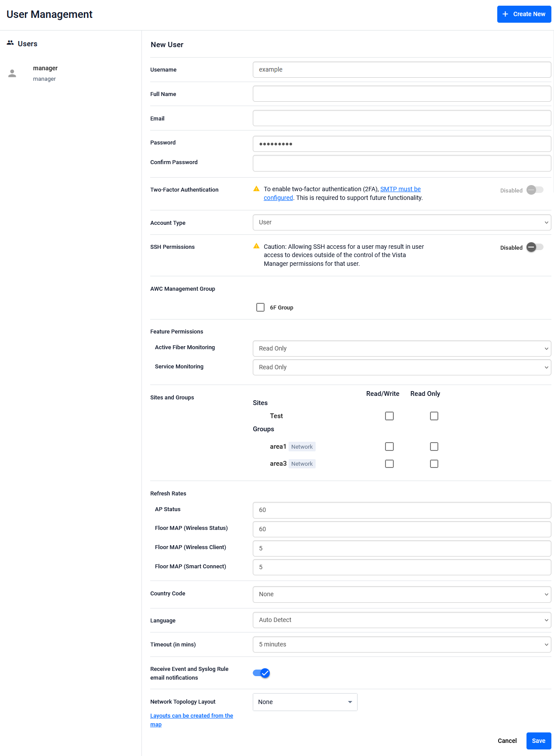
Task: Click the manager user avatar icon
Action: coord(12,73)
